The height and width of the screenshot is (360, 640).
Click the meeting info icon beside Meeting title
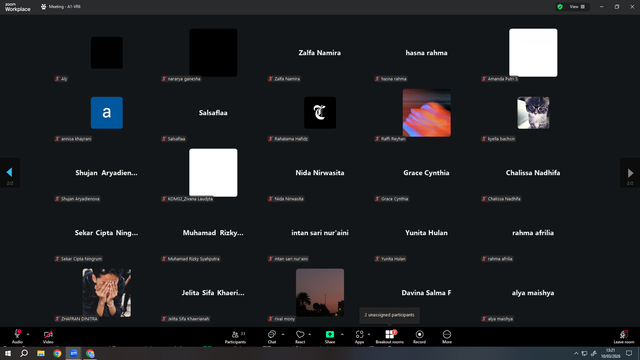(43, 7)
